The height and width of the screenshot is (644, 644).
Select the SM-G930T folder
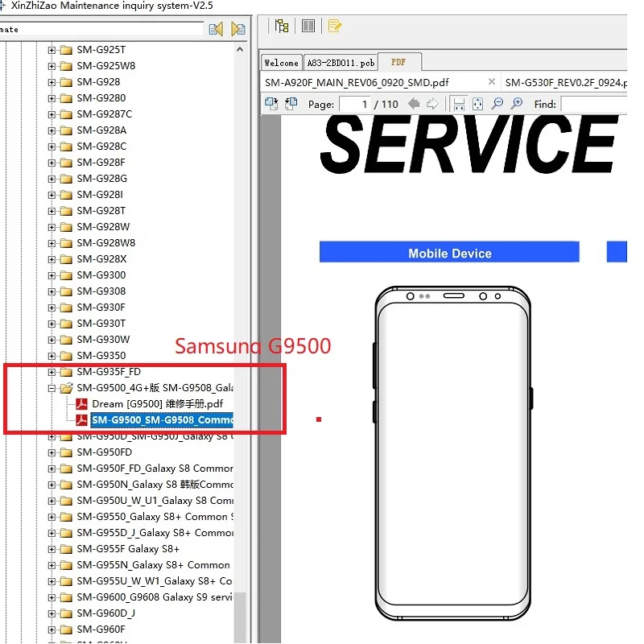point(101,324)
